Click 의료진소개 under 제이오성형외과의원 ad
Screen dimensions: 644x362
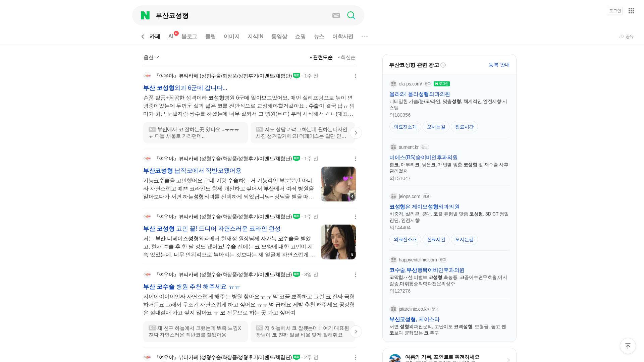pyautogui.click(x=405, y=239)
